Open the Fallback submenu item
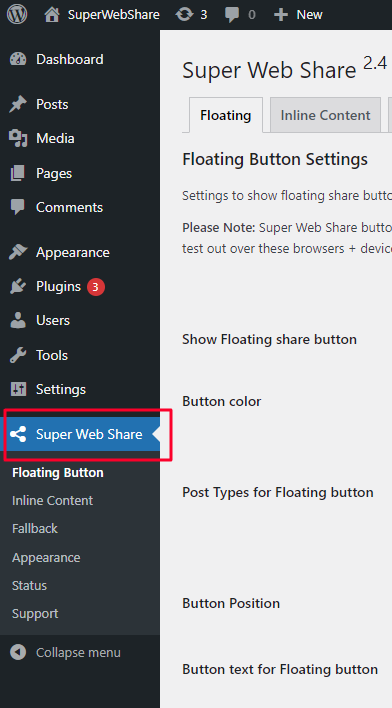 (x=35, y=528)
